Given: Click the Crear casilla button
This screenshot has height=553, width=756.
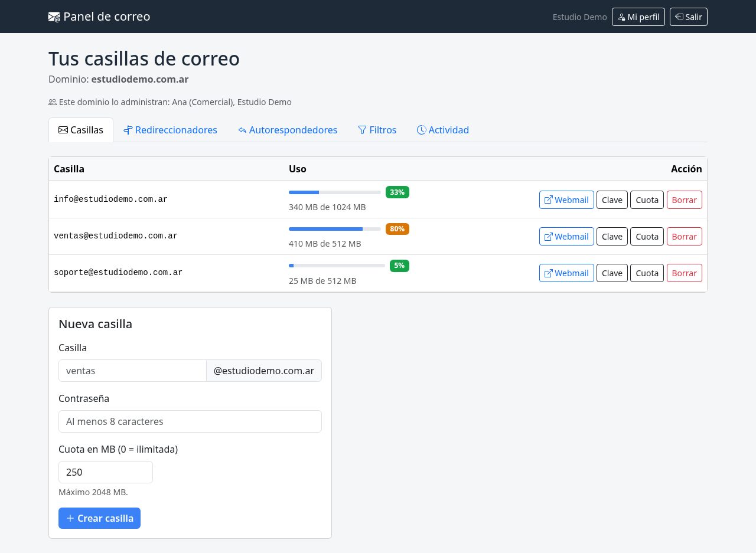Looking at the screenshot, I should pos(99,518).
